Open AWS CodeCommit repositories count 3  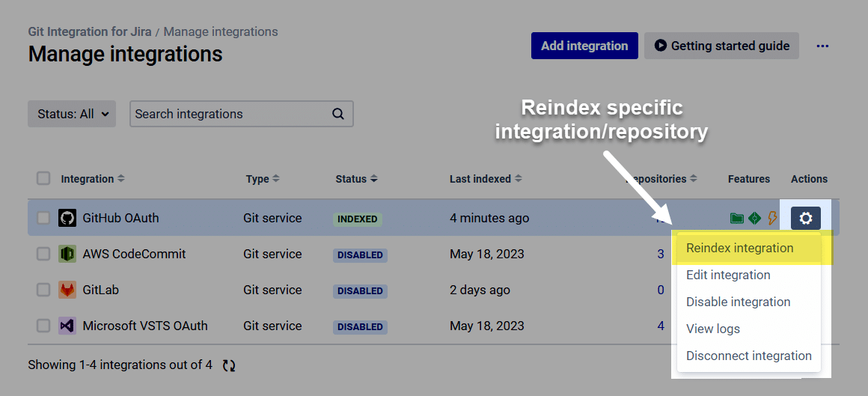click(x=661, y=255)
